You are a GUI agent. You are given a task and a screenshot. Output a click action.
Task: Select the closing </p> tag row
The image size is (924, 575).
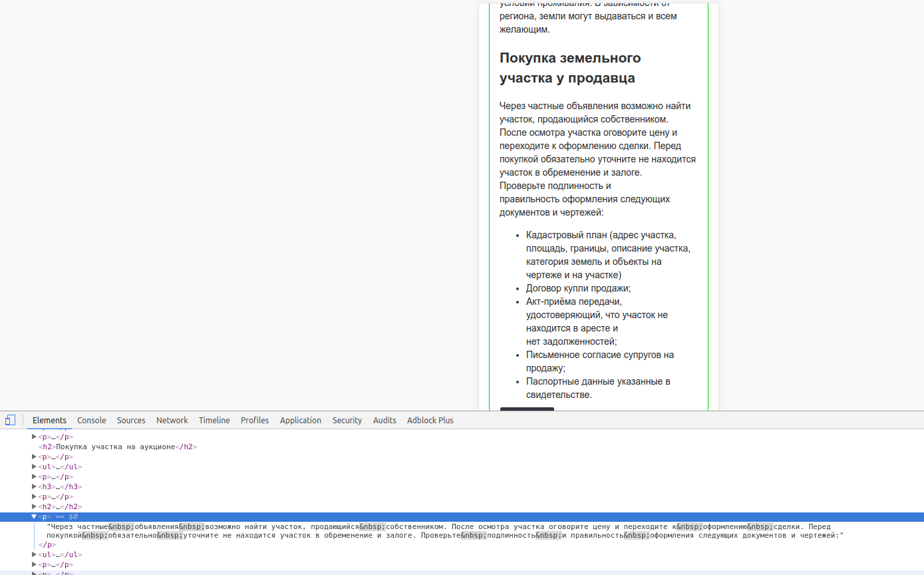point(47,545)
